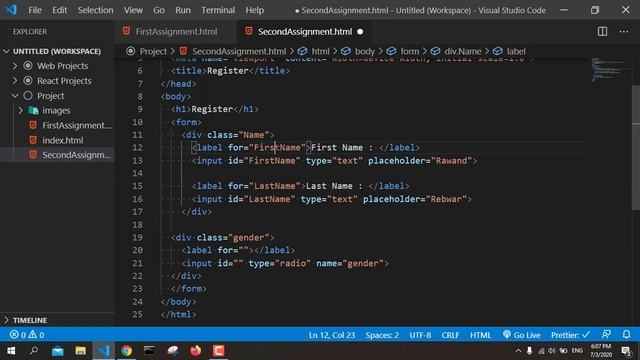Select language mode HTML
Viewport: 640px width, 360px height.
tap(480, 335)
